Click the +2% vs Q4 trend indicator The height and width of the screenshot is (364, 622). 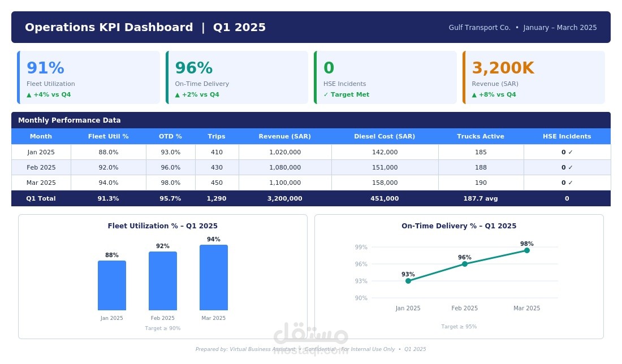point(197,94)
